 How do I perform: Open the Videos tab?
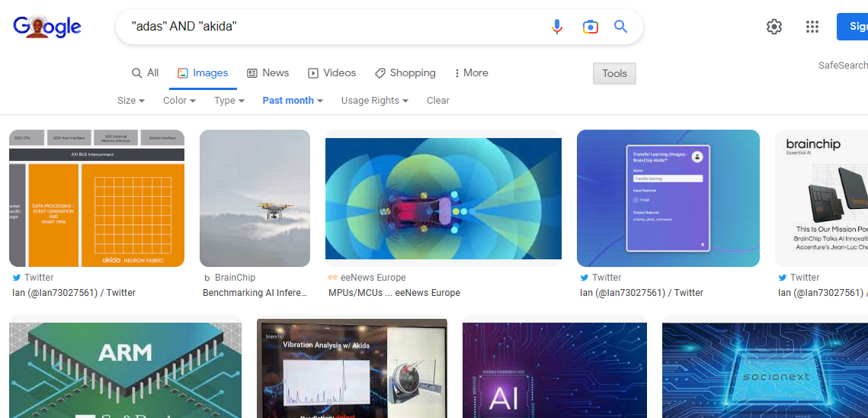(332, 73)
